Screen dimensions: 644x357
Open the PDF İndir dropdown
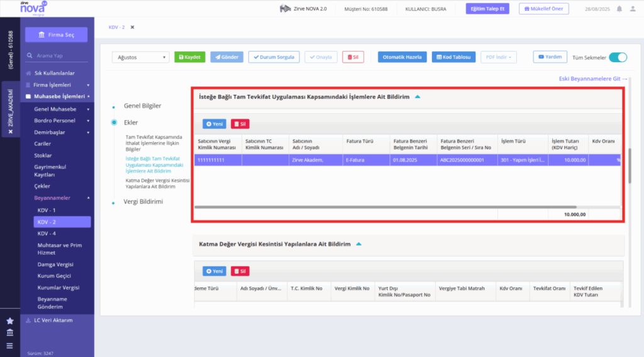[x=498, y=57]
